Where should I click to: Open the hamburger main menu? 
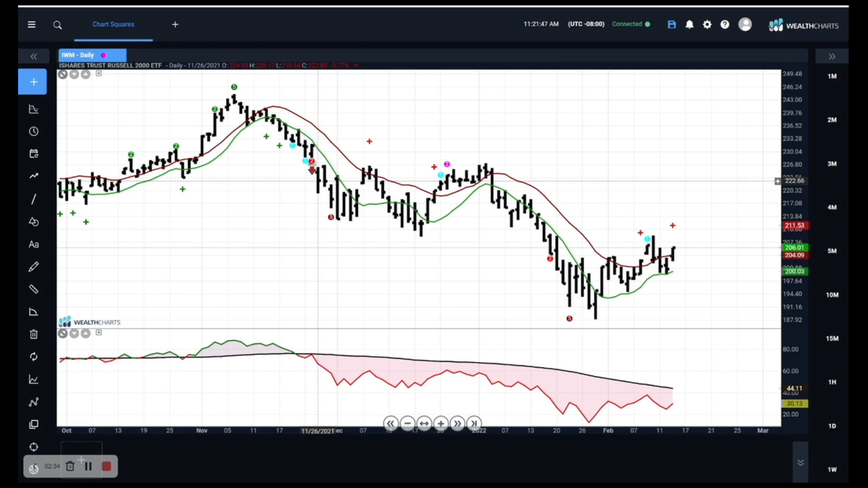pos(32,24)
